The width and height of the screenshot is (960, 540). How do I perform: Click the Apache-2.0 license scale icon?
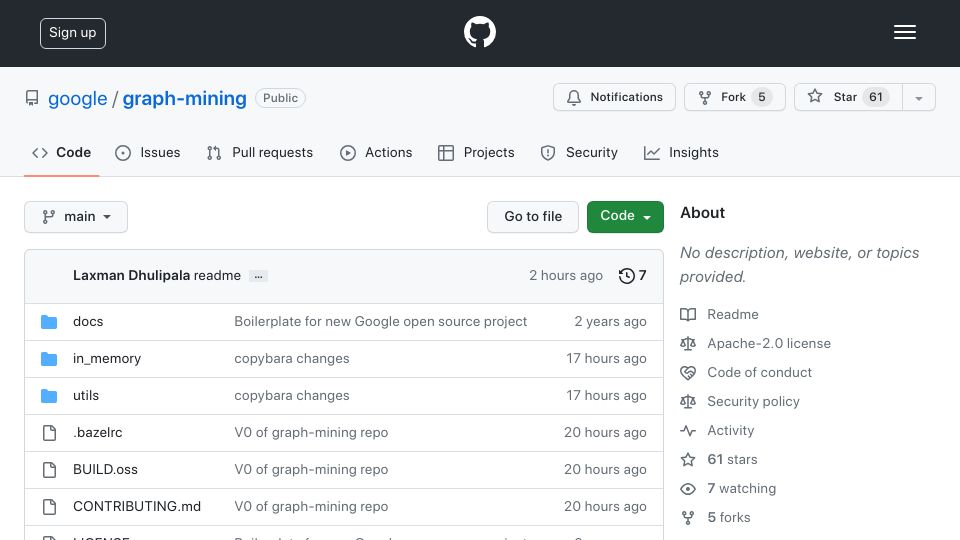688,343
